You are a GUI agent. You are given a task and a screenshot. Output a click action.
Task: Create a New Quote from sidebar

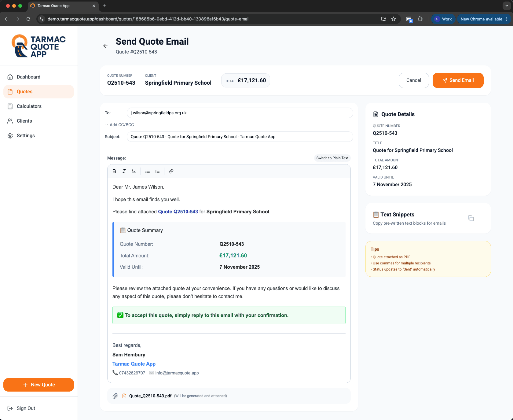tap(38, 385)
